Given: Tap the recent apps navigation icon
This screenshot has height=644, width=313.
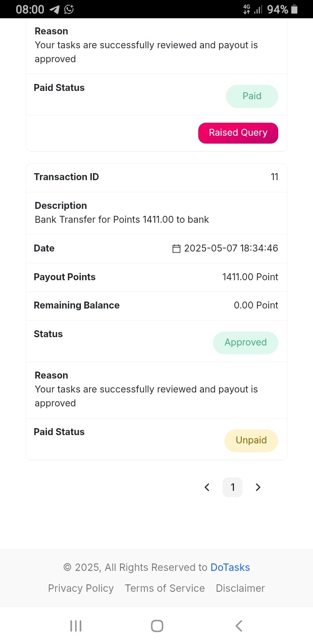Looking at the screenshot, I should pos(76,626).
